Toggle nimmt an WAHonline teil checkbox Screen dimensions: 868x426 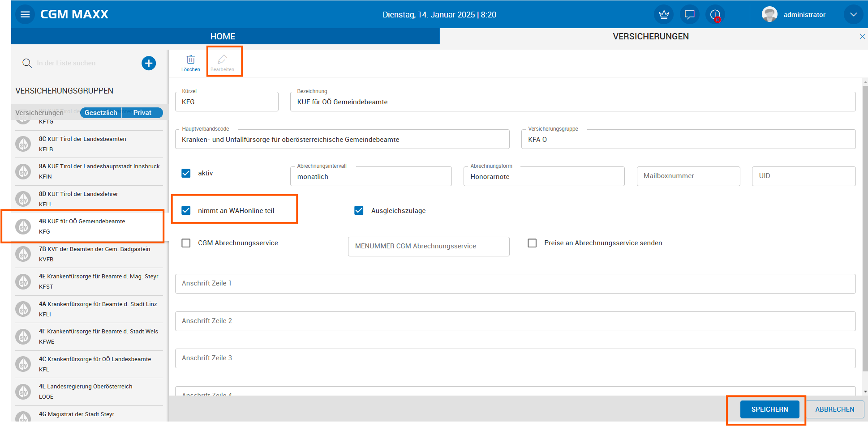(186, 210)
